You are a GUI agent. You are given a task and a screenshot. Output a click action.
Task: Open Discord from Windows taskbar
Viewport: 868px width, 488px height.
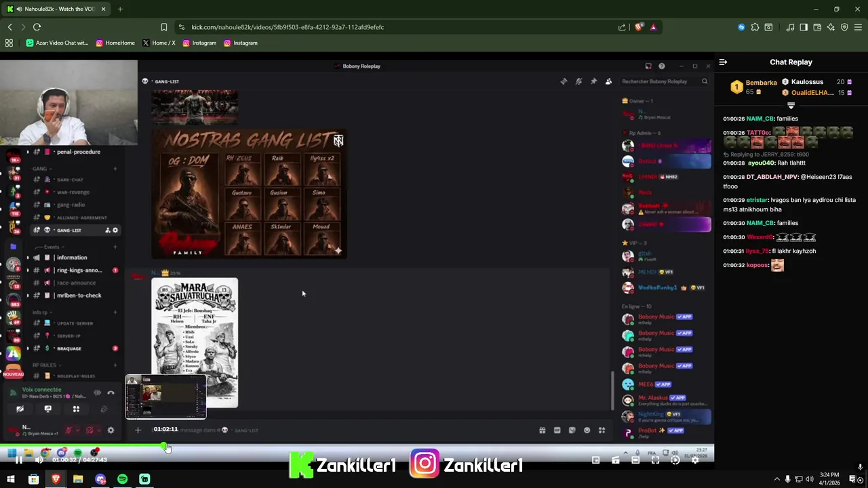(x=100, y=479)
